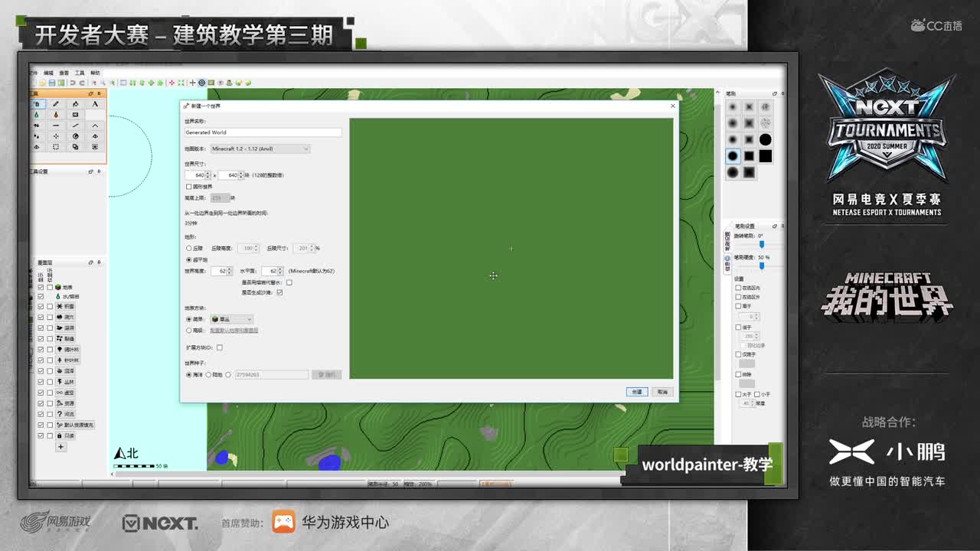Image resolution: width=980 pixels, height=551 pixels.
Task: Click the 创建 button to create the world
Action: click(636, 390)
